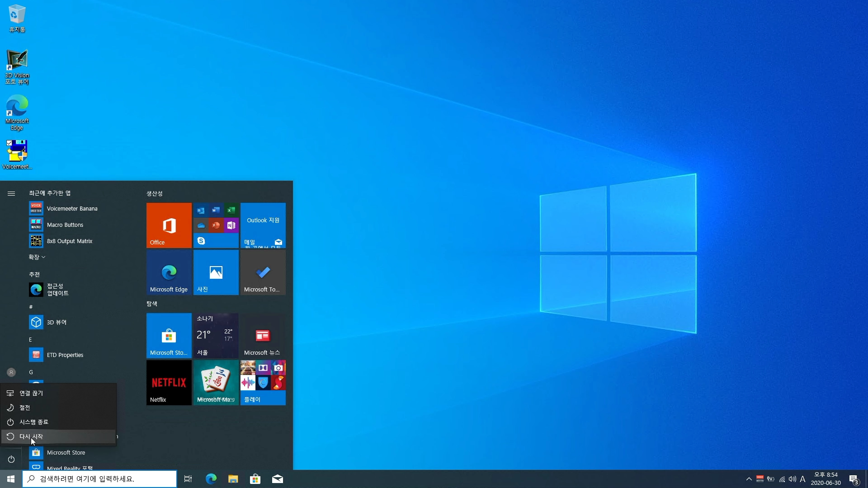Toggle the Start menu hamburger navigation button

coord(11,193)
